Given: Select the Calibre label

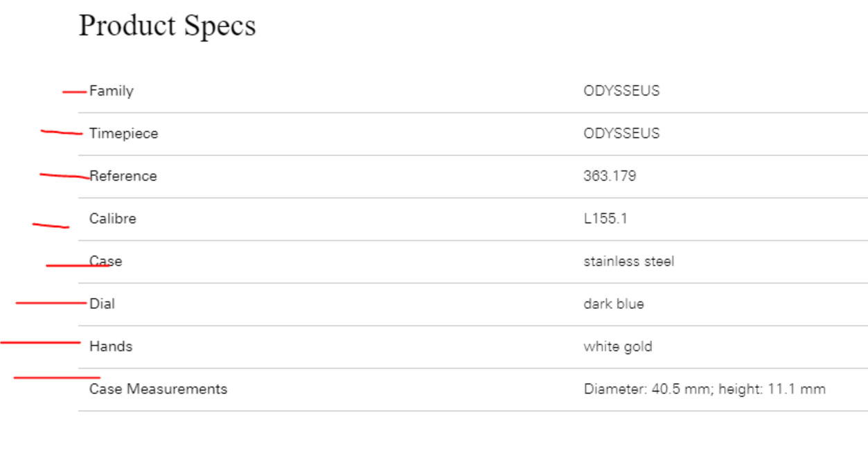Looking at the screenshot, I should pos(113,219).
